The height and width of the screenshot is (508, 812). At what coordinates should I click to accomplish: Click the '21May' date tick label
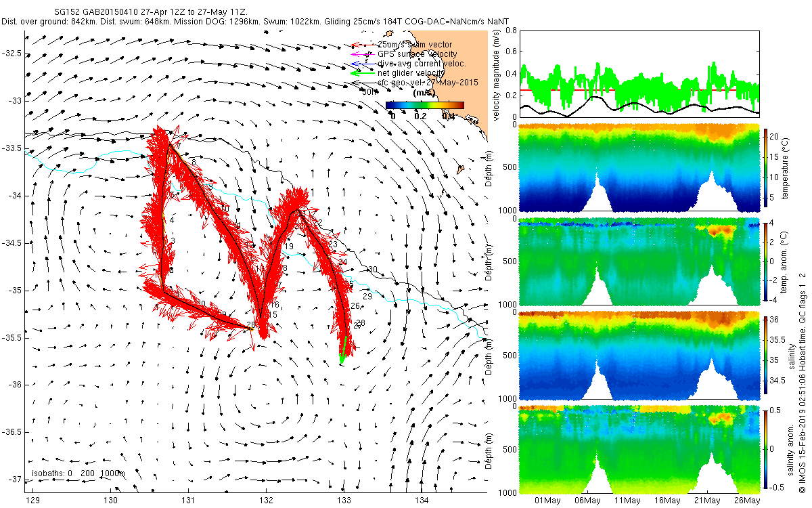coord(707,501)
